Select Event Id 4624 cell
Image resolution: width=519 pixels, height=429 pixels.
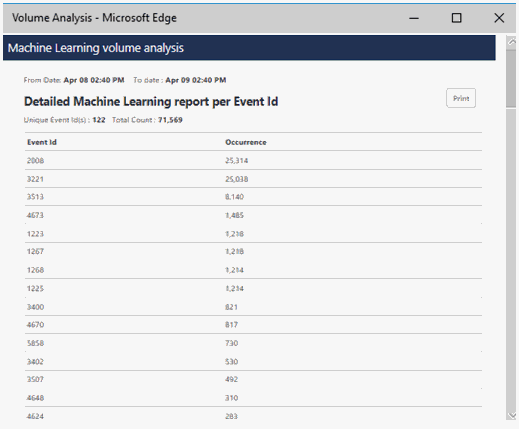point(35,416)
